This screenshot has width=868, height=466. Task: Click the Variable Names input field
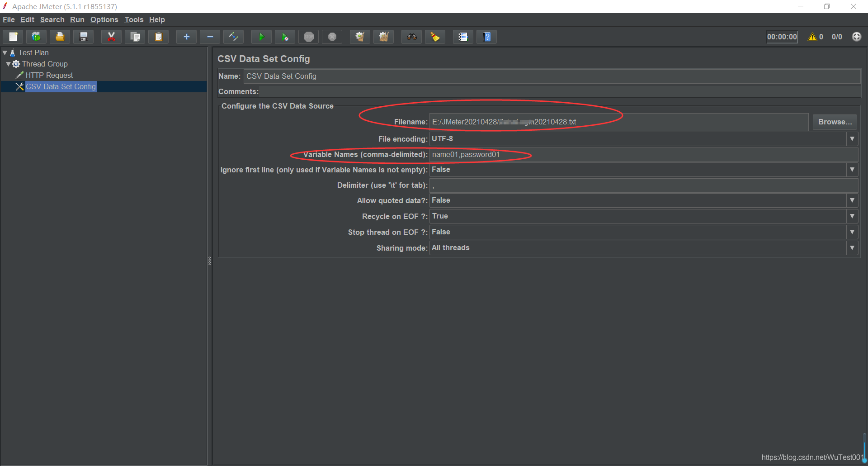coord(644,155)
